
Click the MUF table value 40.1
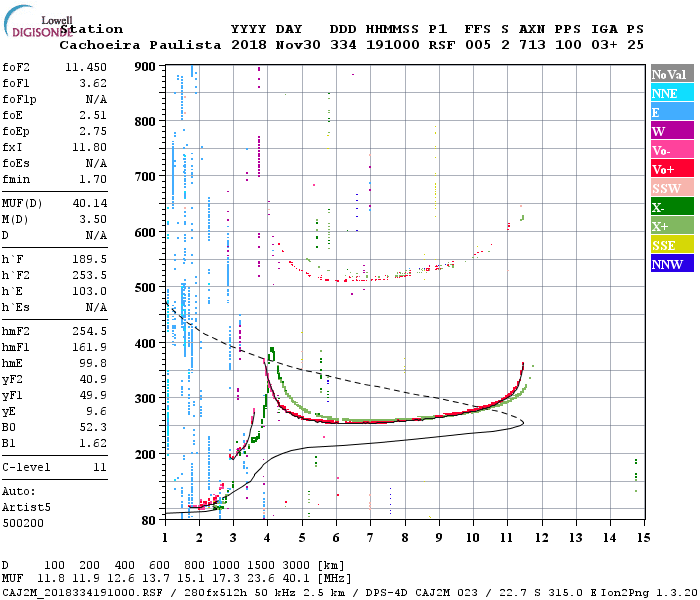coord(296,578)
